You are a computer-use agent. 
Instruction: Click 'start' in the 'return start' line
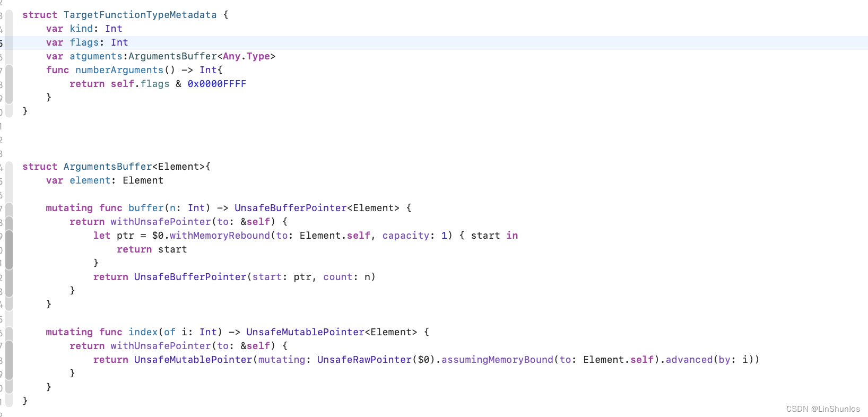pos(172,249)
